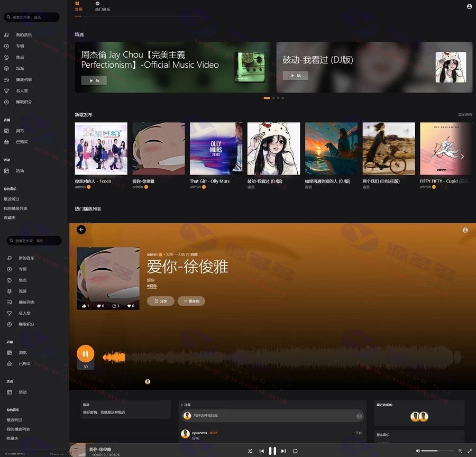This screenshot has height=457, width=476.
Task: Open 名人堂 in the discover page sidebar
Action: [16, 91]
